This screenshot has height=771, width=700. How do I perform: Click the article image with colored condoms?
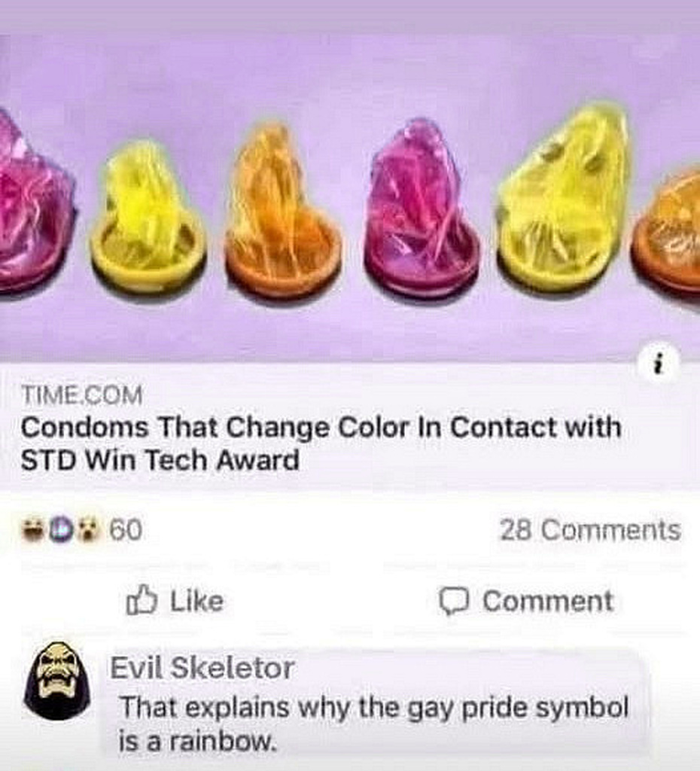[350, 181]
